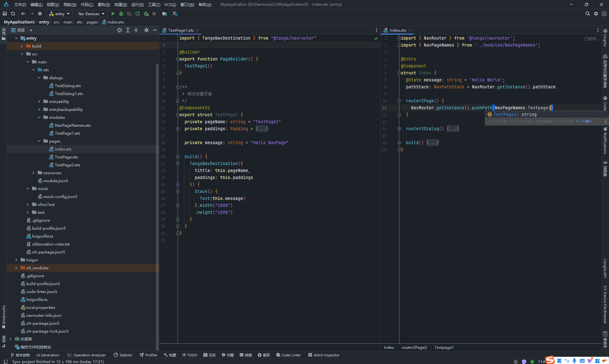Switch to the TestPage1.ets editor tab
The image size is (609, 364).
click(x=180, y=30)
